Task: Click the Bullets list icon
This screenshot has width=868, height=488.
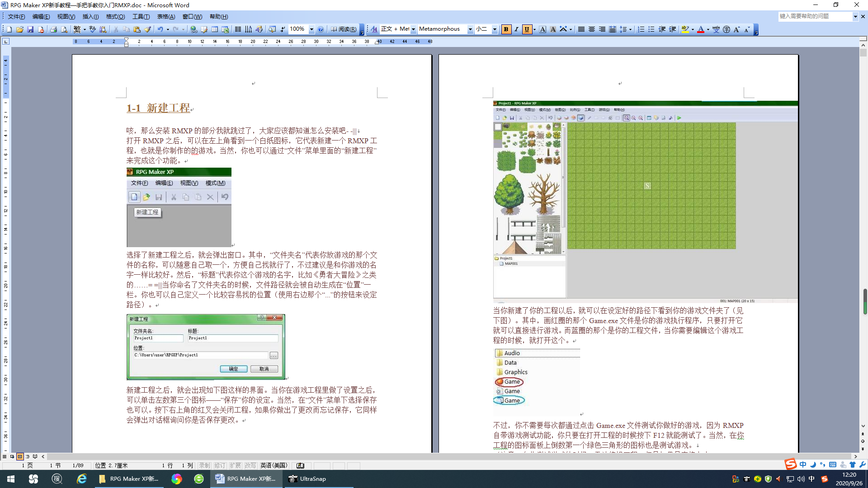Action: 651,29
